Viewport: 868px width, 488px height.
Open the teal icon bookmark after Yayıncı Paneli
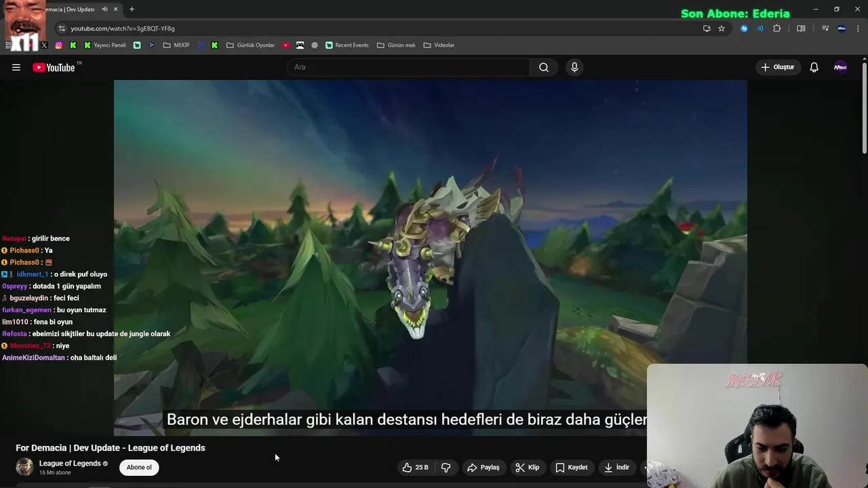[137, 45]
